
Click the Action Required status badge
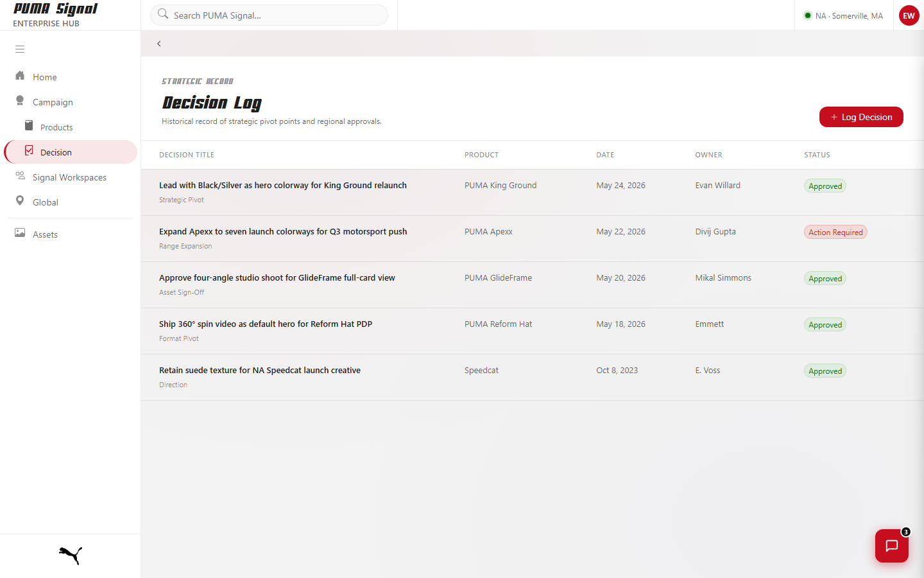835,232
